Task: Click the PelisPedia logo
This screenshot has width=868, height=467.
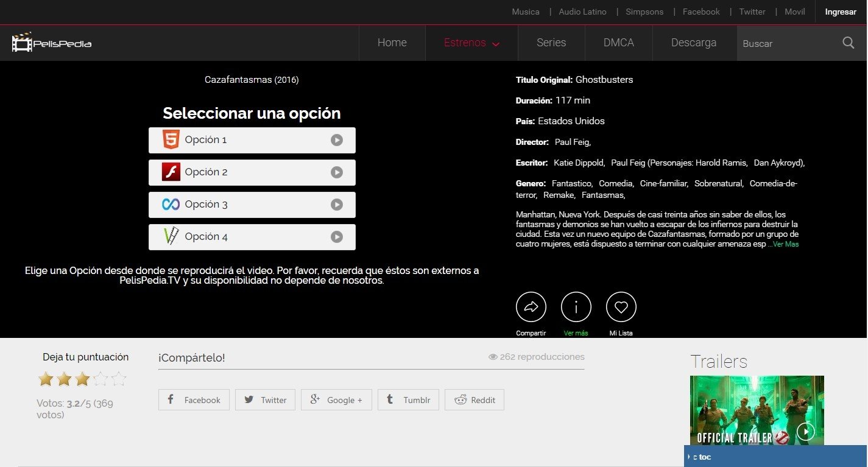Action: pyautogui.click(x=52, y=43)
